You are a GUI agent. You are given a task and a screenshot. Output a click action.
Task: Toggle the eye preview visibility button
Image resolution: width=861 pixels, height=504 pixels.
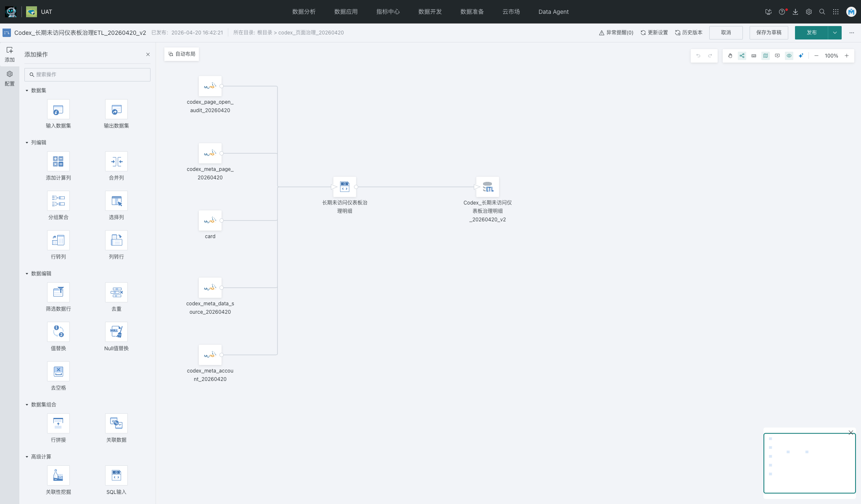789,56
